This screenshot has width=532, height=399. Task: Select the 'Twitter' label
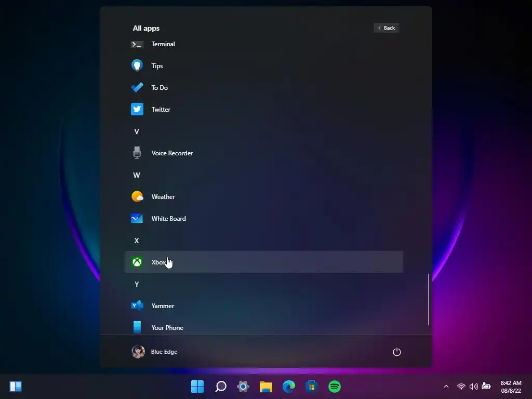pos(161,109)
